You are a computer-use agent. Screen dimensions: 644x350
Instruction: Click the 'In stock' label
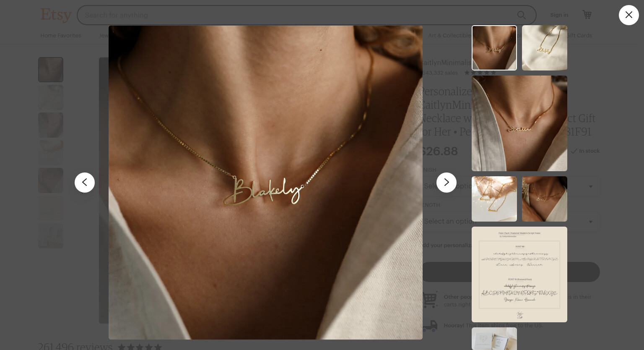click(x=589, y=151)
